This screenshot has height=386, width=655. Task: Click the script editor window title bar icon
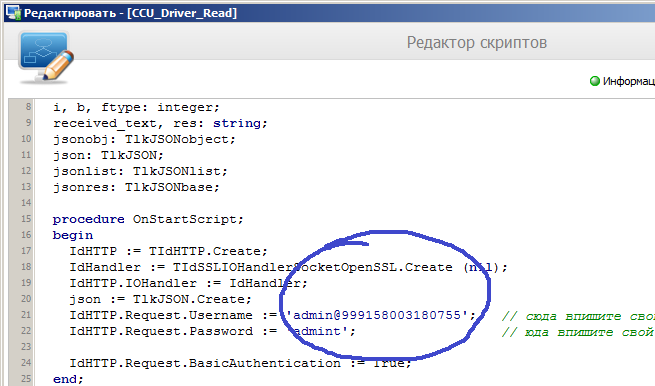(x=13, y=13)
